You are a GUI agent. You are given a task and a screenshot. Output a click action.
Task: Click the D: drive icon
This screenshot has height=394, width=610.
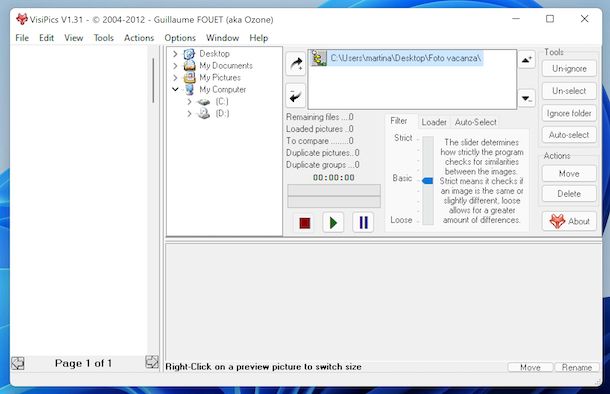(203, 114)
